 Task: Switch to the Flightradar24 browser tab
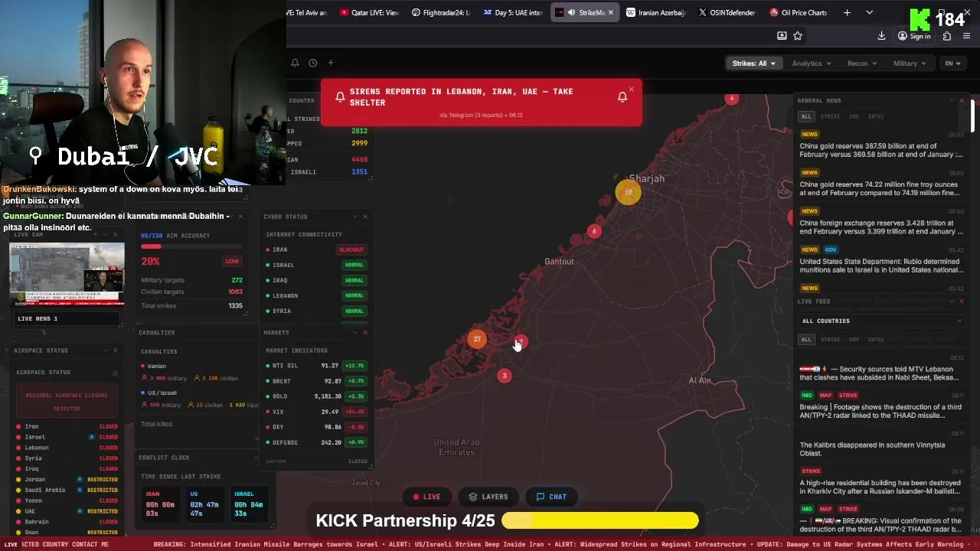[441, 12]
